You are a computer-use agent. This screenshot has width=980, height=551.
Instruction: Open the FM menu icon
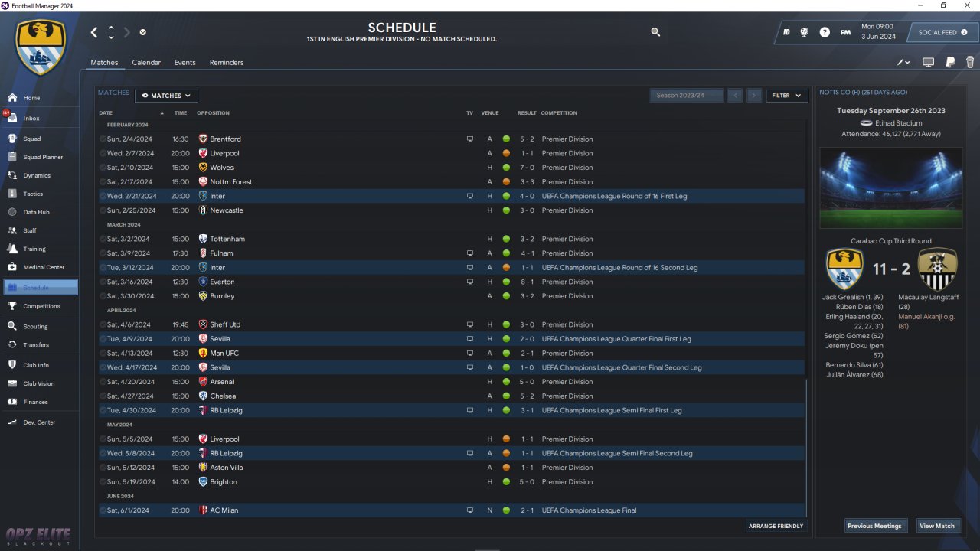pyautogui.click(x=845, y=32)
